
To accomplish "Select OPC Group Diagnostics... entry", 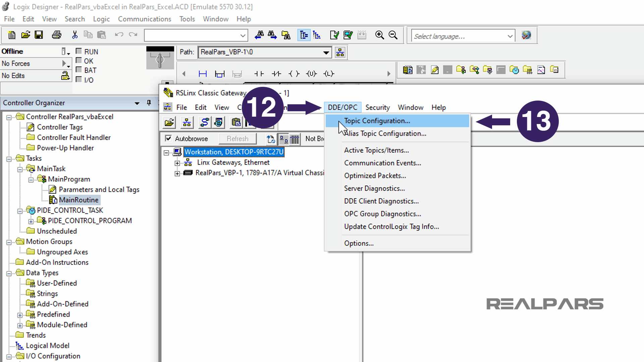I will [397, 214].
